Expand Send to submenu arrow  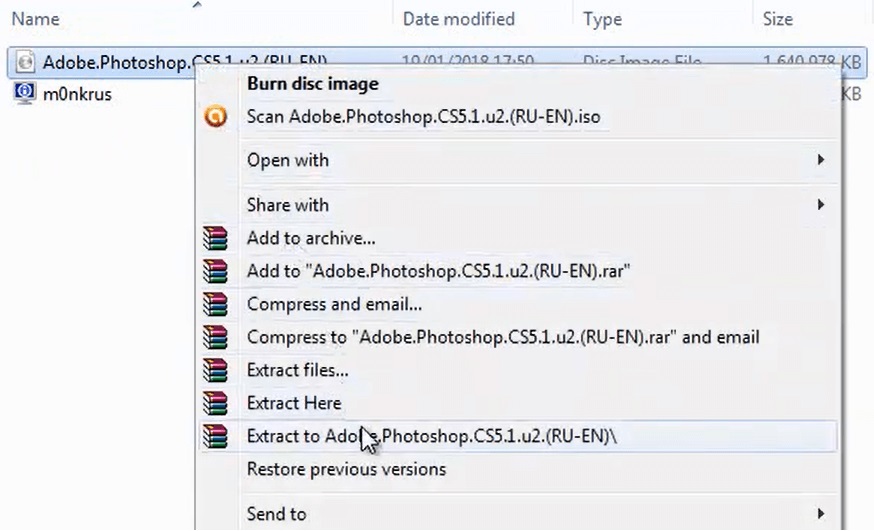point(820,513)
